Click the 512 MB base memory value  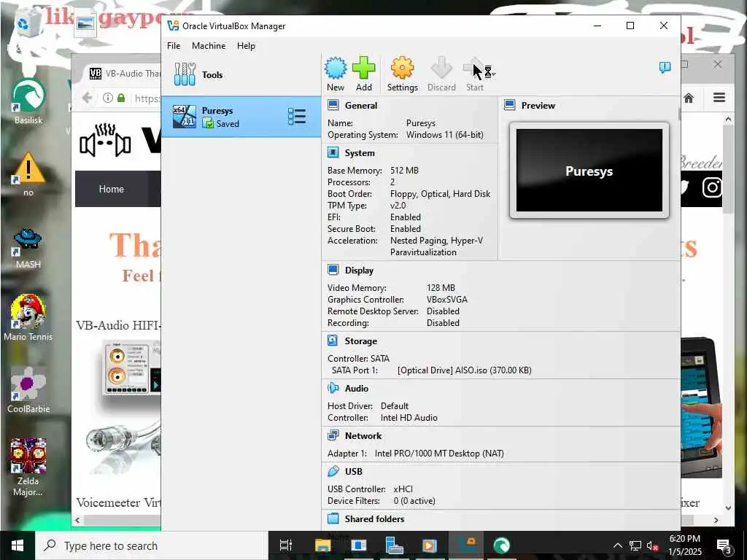404,171
